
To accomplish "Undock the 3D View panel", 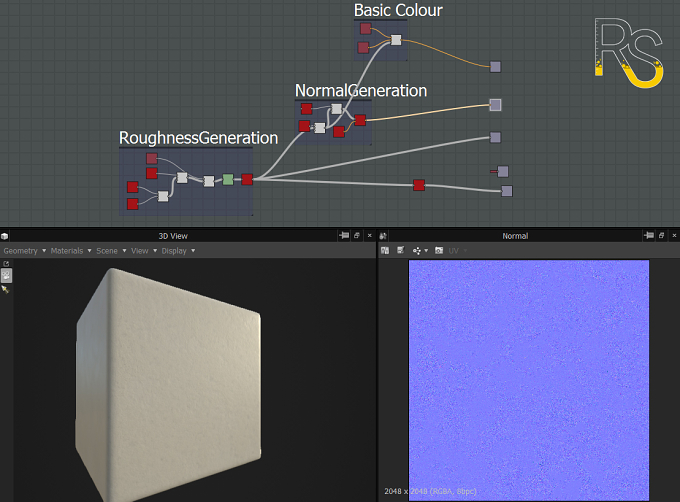I will click(x=357, y=235).
